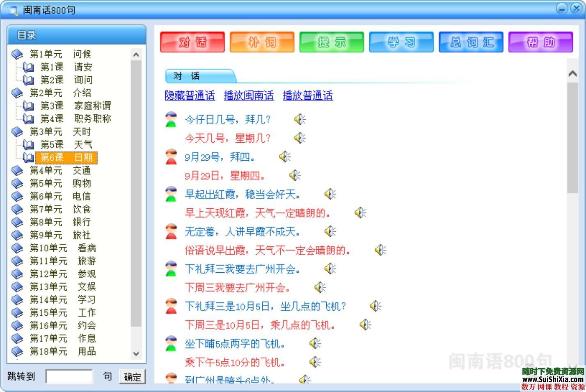Viewport: 586px width, 392px height.
Task: Click the 播放普通话 link
Action: tap(308, 95)
